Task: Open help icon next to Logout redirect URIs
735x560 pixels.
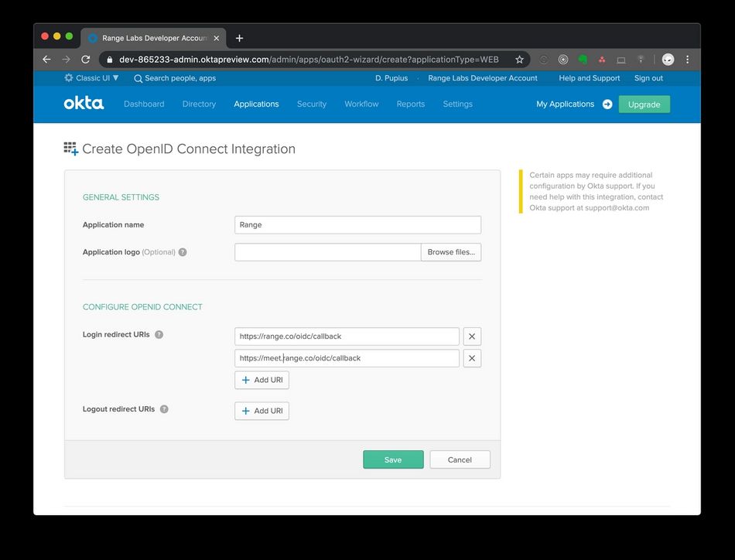Action: 164,409
